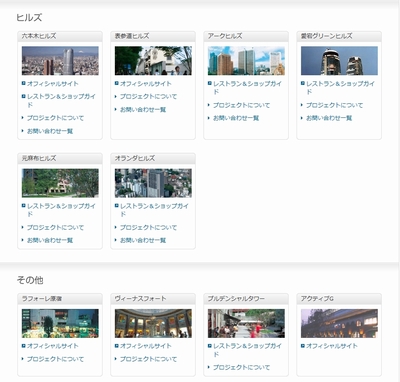400x382 pixels.
Task: Click the その他 section heading
Action: [30, 280]
